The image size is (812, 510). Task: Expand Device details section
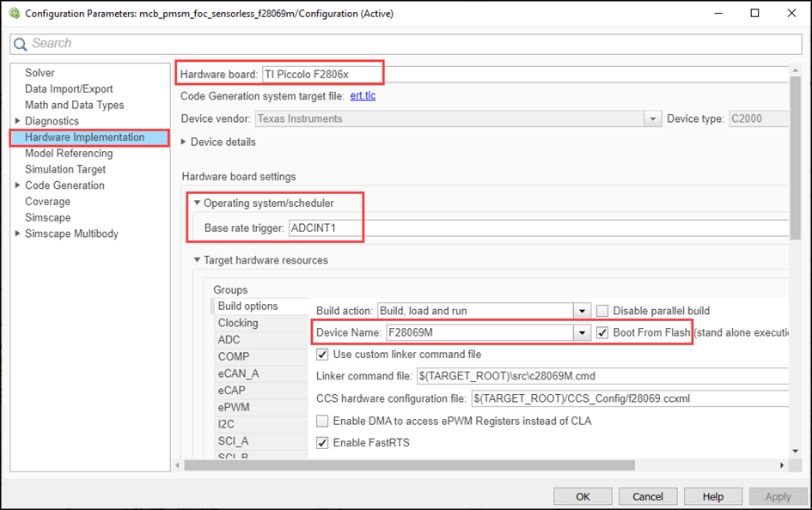(183, 142)
